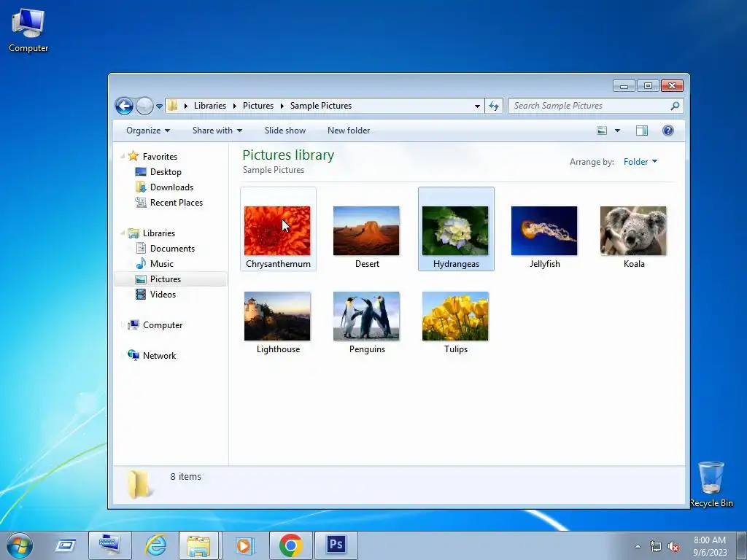Viewport: 747px width, 560px height.
Task: Select the Pictures library
Action: (171, 279)
